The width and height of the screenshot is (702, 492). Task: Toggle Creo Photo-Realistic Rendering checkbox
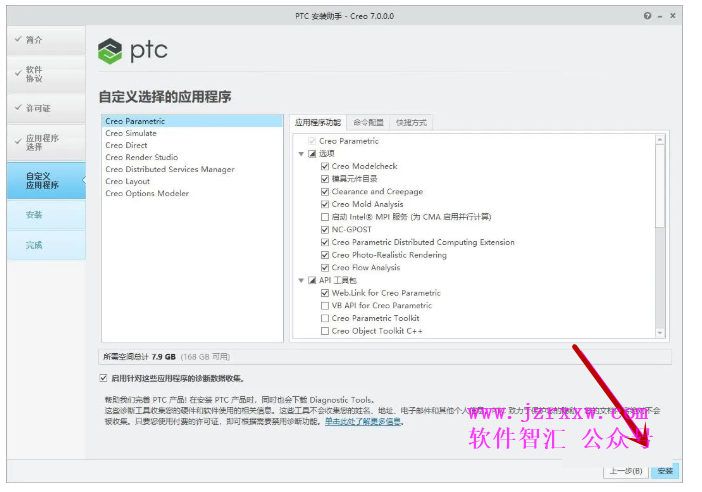pos(325,255)
